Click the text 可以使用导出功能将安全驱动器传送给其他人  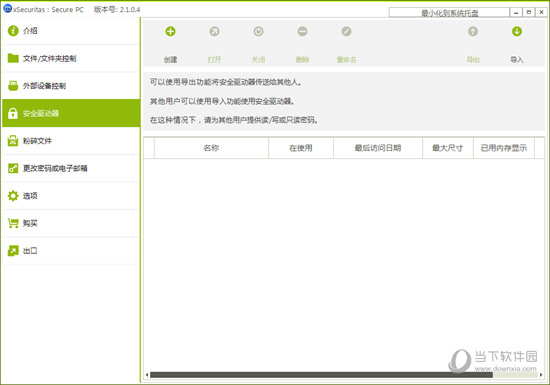pos(226,82)
